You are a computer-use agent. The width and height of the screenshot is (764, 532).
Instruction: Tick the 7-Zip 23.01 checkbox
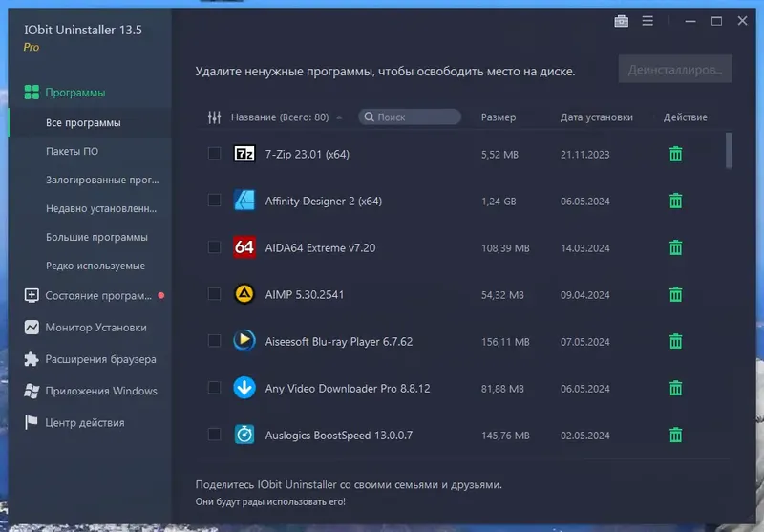pos(214,154)
